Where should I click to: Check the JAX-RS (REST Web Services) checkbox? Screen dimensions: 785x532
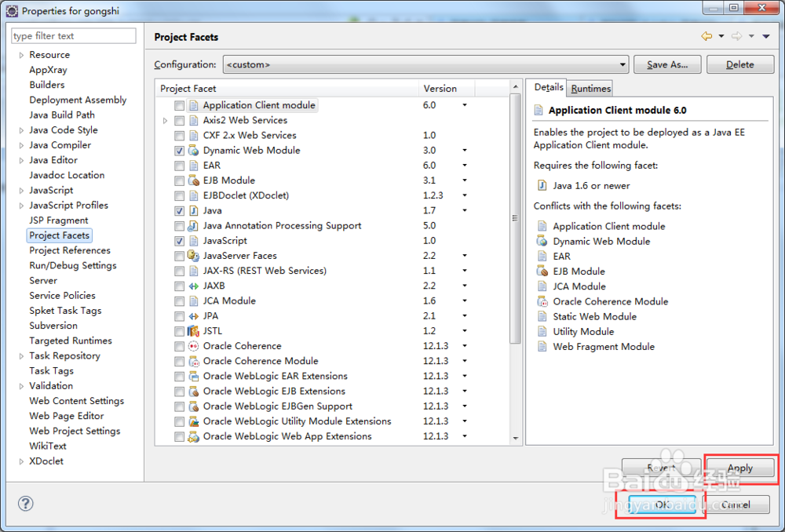click(179, 271)
